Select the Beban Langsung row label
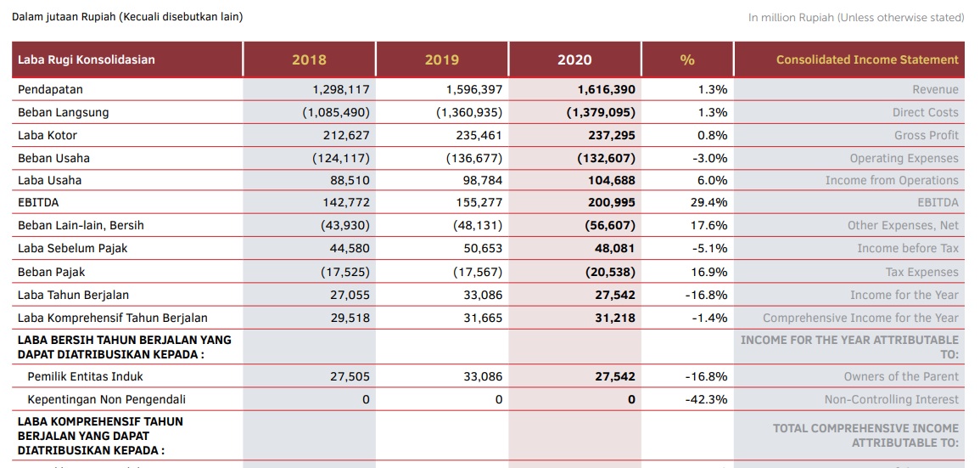 pos(63,113)
